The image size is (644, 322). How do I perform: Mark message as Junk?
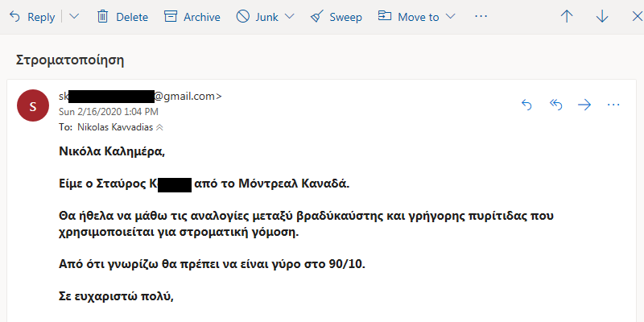[258, 17]
